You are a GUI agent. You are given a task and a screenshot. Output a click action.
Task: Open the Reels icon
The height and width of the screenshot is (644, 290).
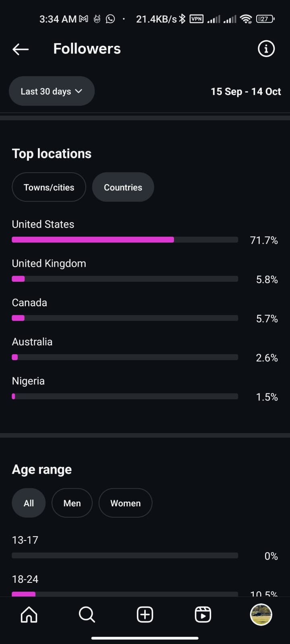pyautogui.click(x=203, y=615)
